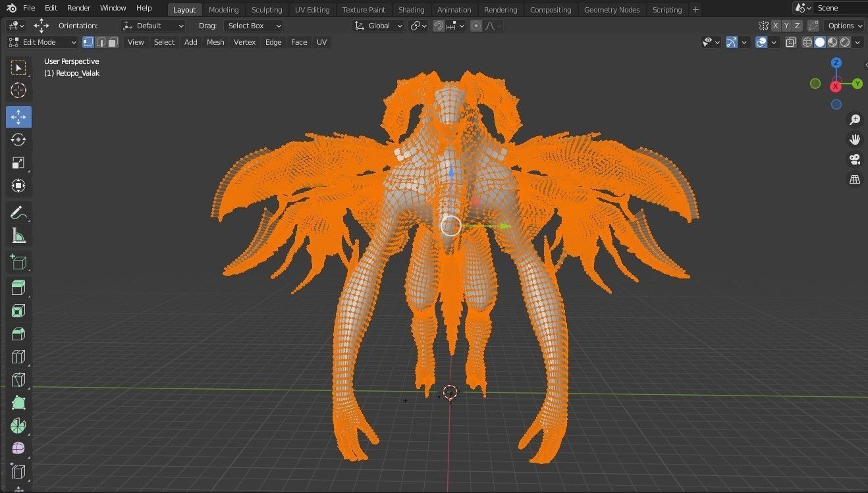Select the Select Box tool
868x493 pixels.
coord(18,68)
